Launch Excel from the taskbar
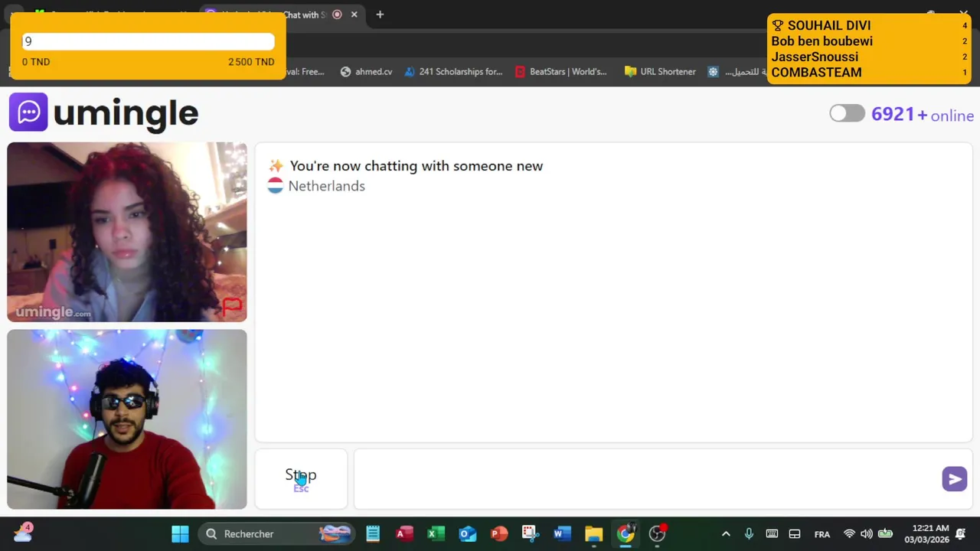 436,533
